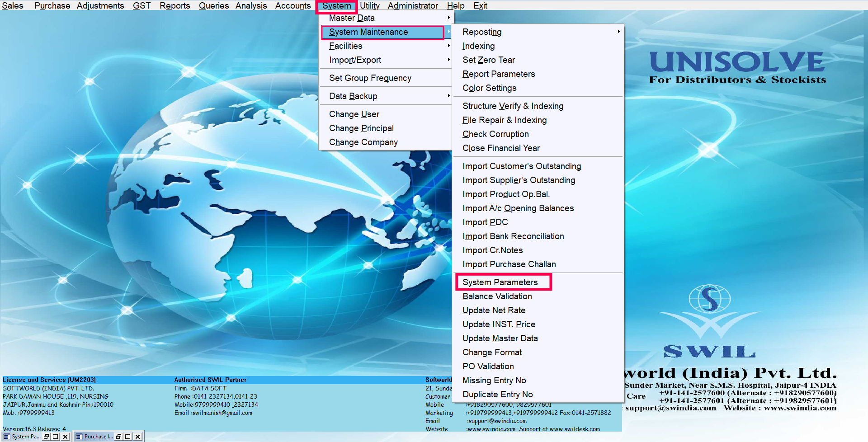Expand the Import/Export submenu
Image resolution: width=868 pixels, height=442 pixels.
[386, 60]
